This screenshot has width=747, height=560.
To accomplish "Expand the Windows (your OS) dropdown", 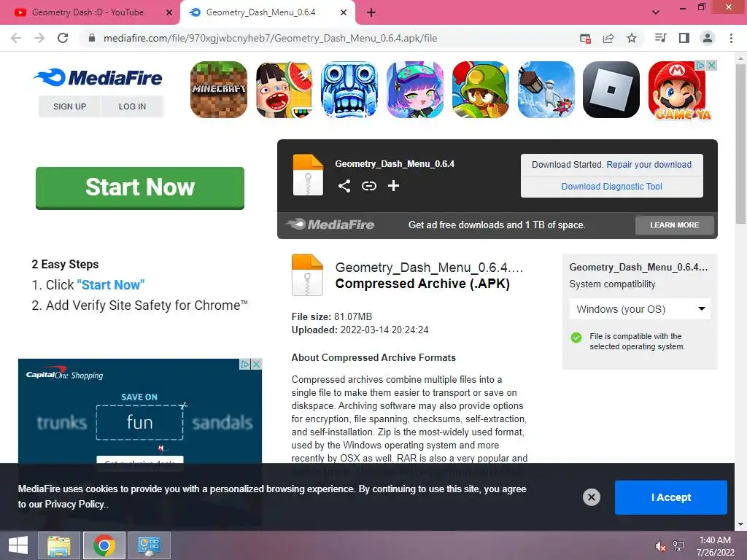I will [x=640, y=309].
